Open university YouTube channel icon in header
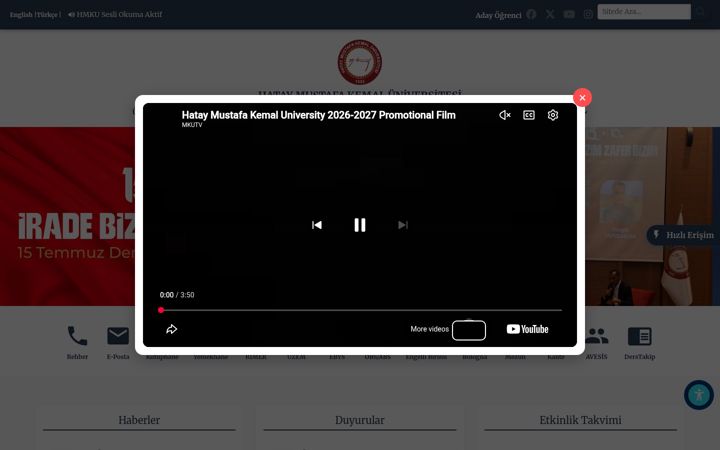 click(x=569, y=14)
